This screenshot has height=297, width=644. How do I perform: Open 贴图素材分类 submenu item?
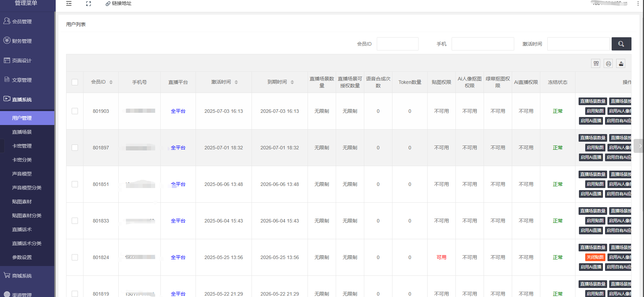point(27,216)
